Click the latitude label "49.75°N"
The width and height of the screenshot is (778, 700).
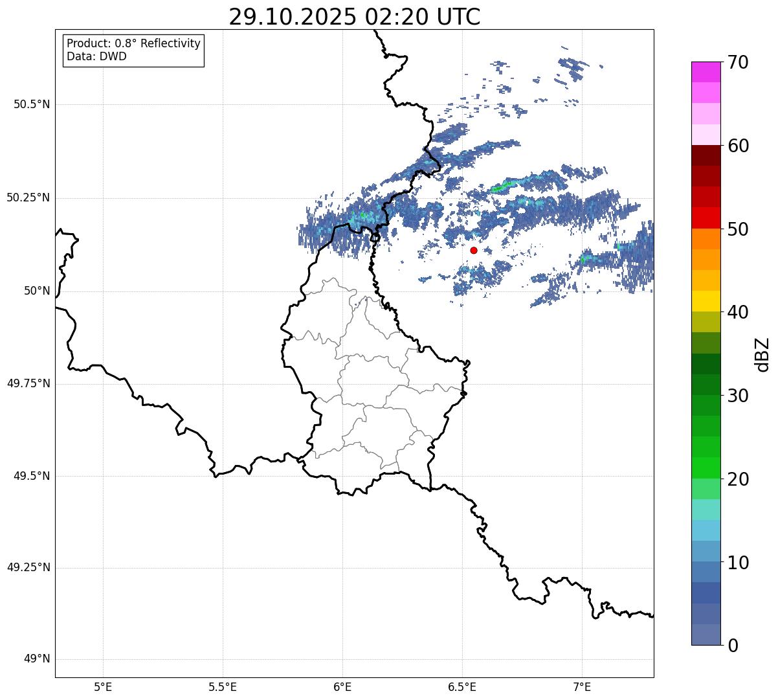28,383
